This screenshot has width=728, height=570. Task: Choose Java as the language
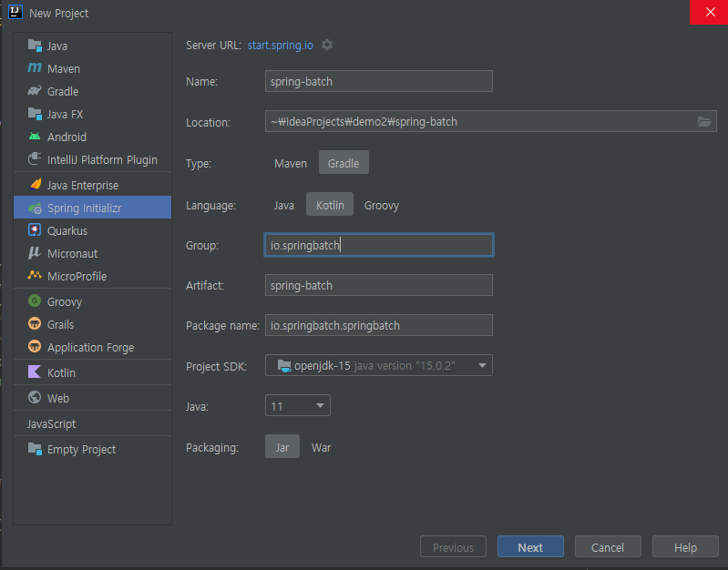(284, 205)
